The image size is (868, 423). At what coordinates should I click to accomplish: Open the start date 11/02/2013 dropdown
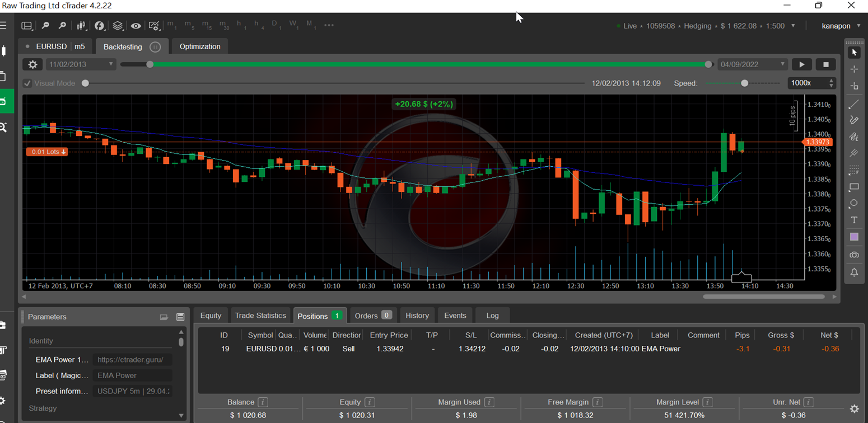click(81, 64)
